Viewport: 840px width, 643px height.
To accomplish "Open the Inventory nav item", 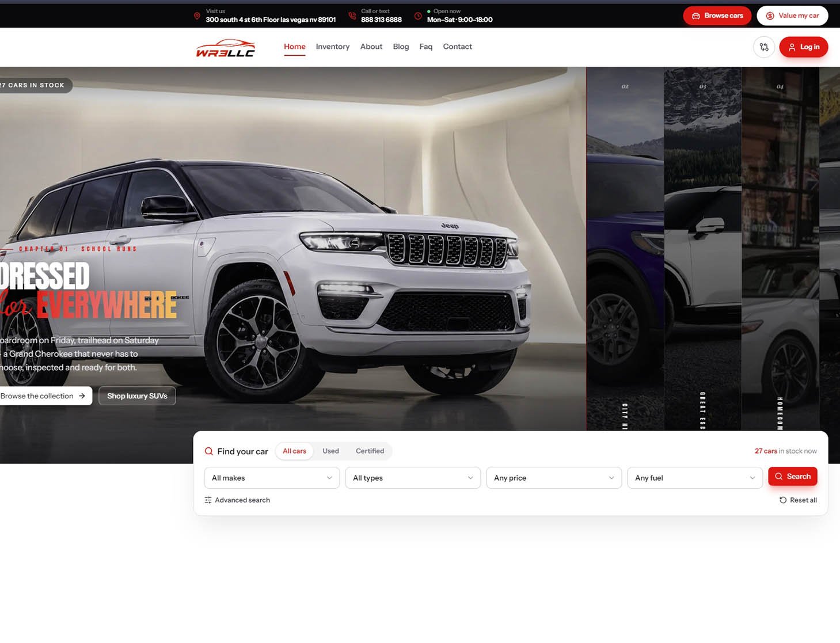I will [333, 47].
